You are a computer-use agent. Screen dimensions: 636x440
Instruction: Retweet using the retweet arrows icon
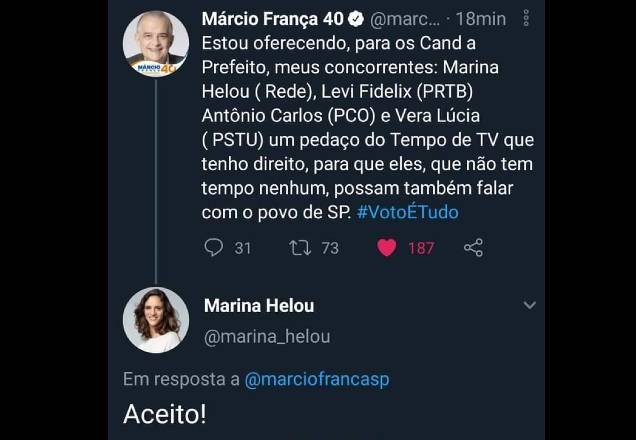pos(299,247)
